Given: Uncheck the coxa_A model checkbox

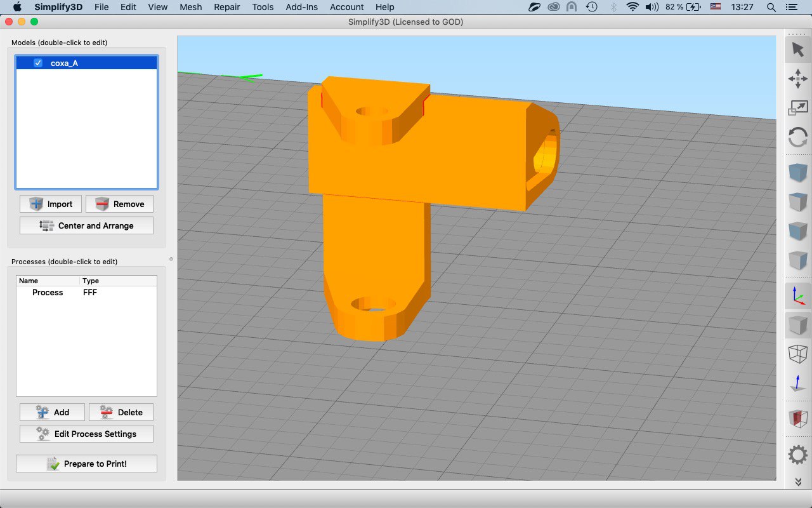Looking at the screenshot, I should click(38, 63).
